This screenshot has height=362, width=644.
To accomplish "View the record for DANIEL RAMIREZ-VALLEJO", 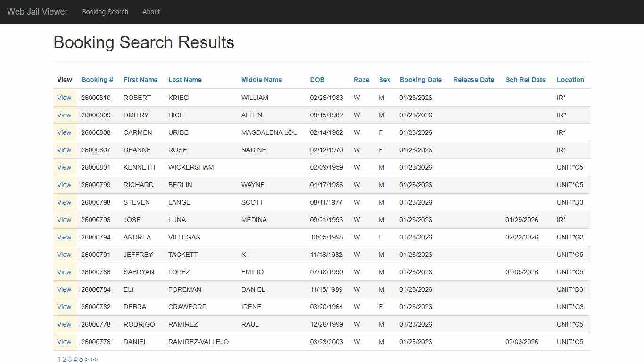I will pos(64,342).
